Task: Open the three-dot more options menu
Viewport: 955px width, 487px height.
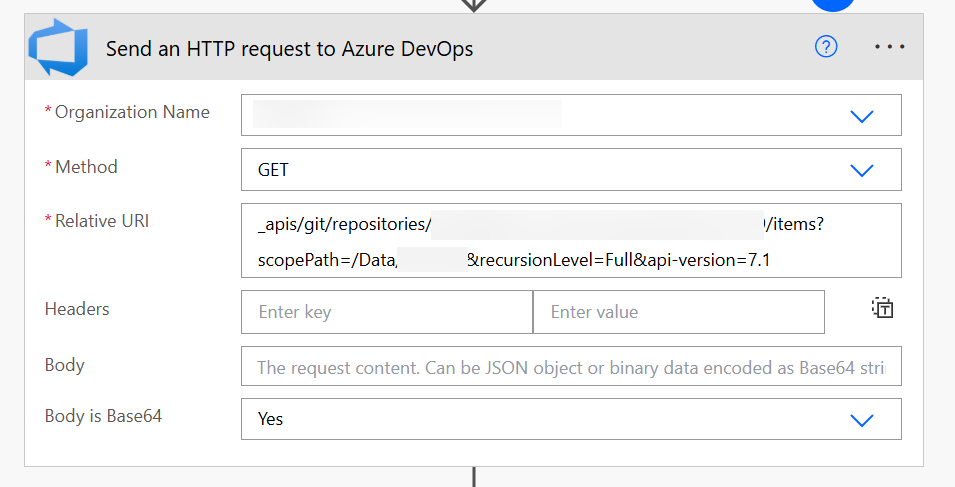Action: coord(889,46)
